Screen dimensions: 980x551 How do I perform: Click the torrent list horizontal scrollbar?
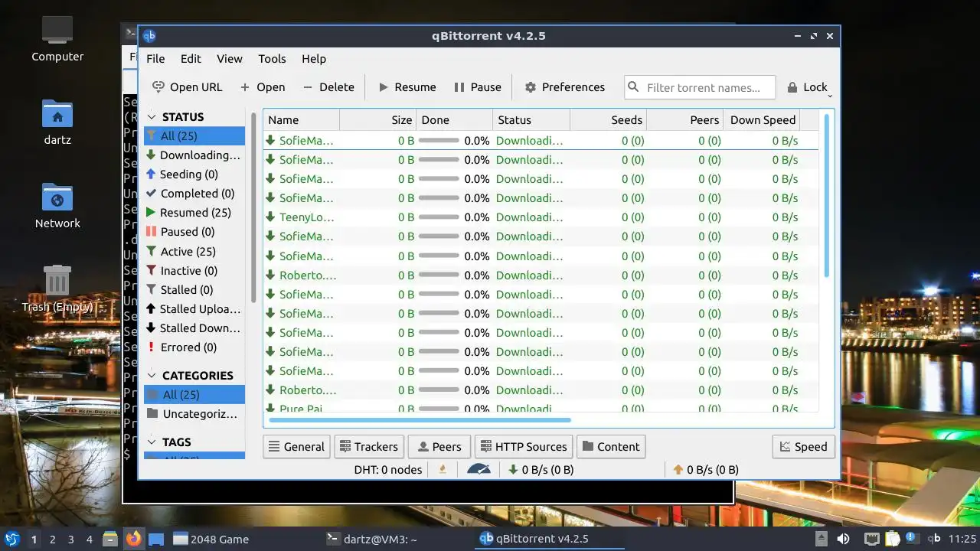click(420, 419)
